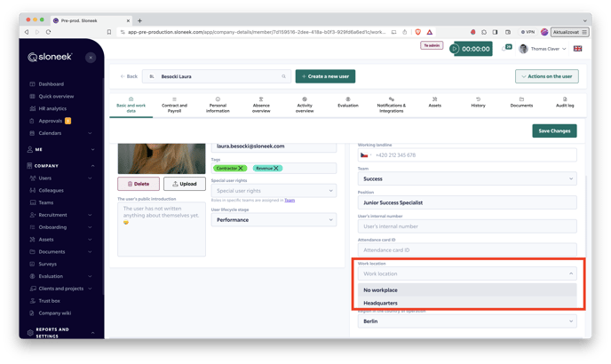The image size is (611, 364).
Task: Click the Position field
Action: click(467, 202)
